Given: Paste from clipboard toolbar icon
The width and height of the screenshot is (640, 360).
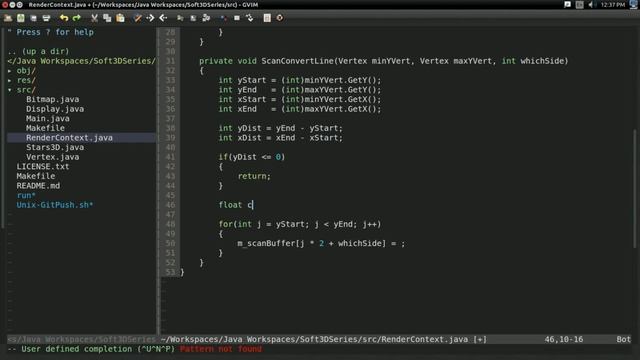Looking at the screenshot, I should coord(120,18).
